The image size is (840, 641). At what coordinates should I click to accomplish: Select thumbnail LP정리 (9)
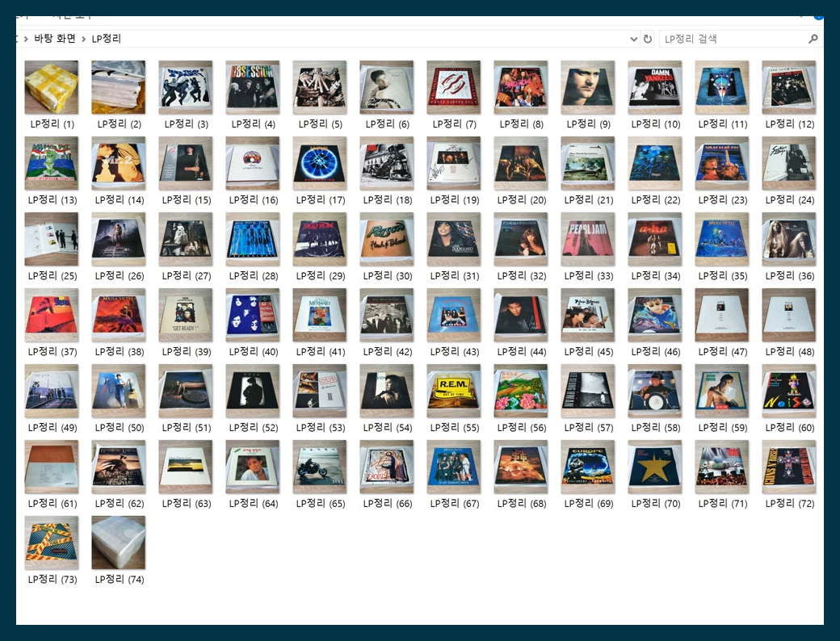pyautogui.click(x=588, y=87)
